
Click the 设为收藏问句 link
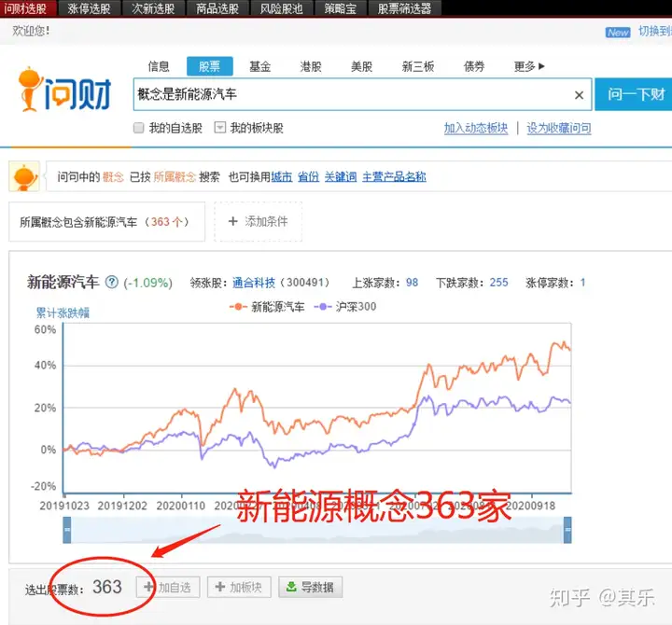pos(559,128)
